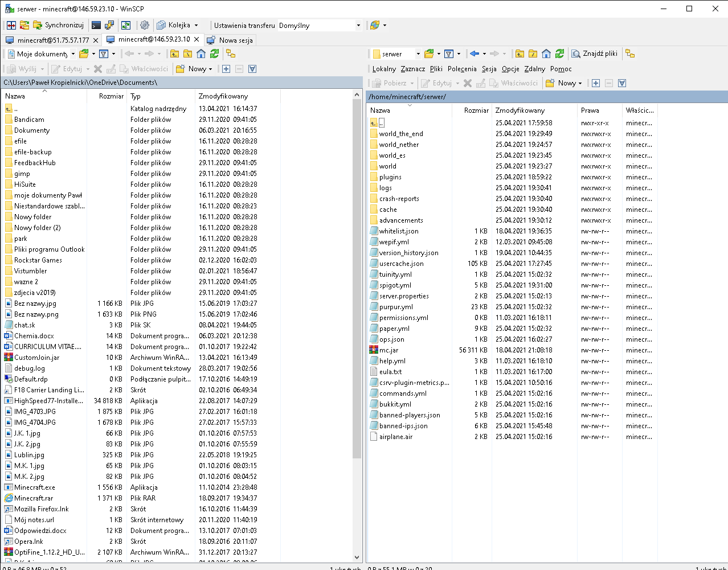This screenshot has width=728, height=570.
Task: Open the Kolejka queue dropdown
Action: point(196,25)
